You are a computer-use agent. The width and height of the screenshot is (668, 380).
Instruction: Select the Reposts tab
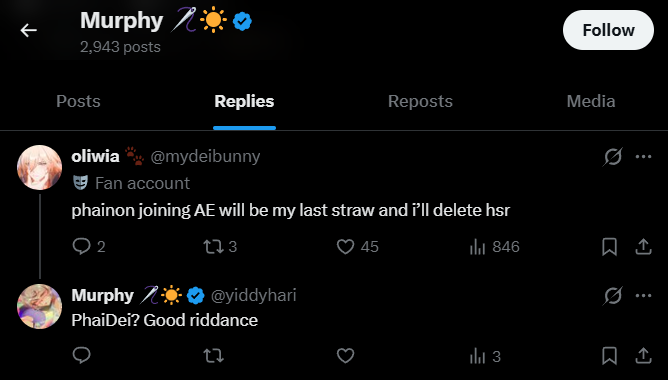tap(420, 101)
